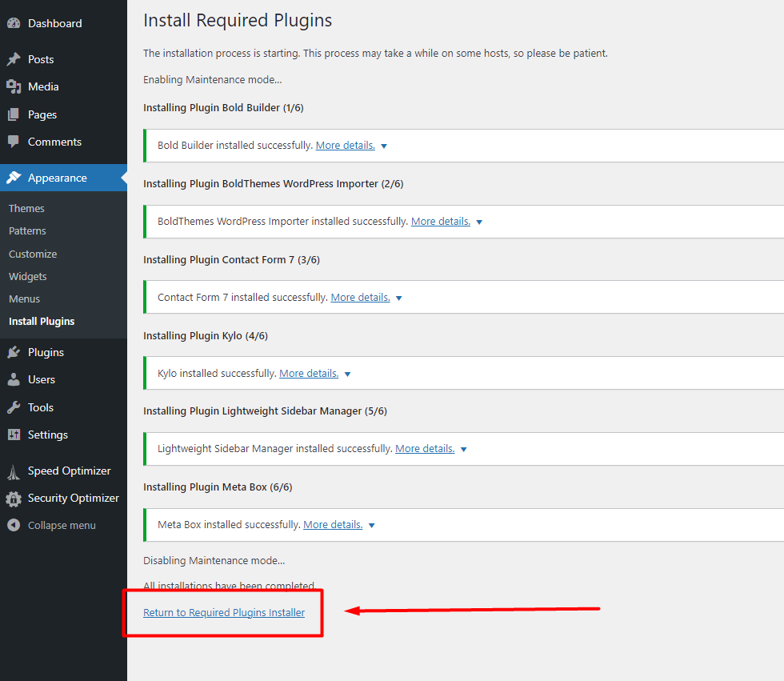Expand Contact Form 7 details arrow

(399, 298)
